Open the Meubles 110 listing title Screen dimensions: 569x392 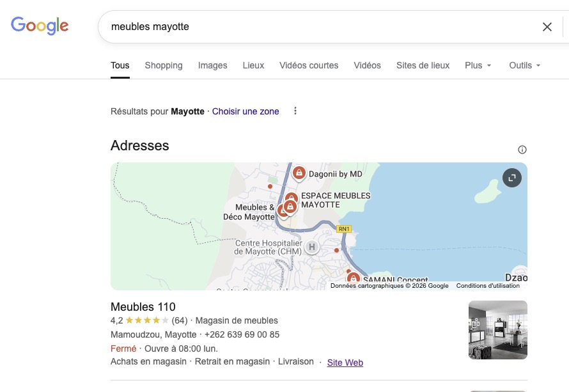click(143, 307)
